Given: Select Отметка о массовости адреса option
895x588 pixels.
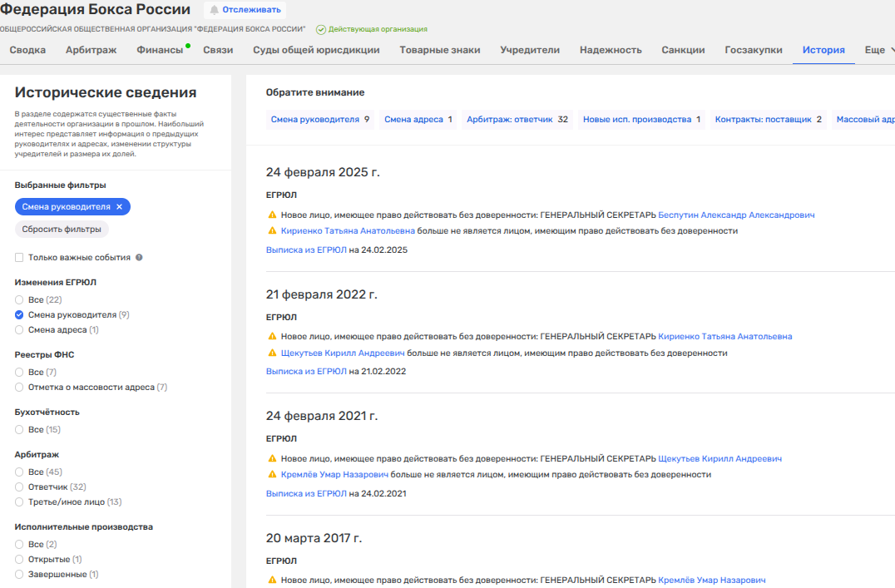Looking at the screenshot, I should (x=19, y=388).
